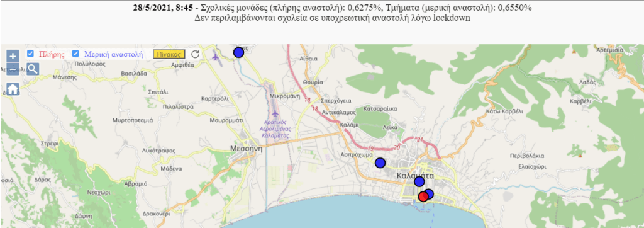This screenshot has height=228, width=644.
Task: Select the blue marker next to red marker
Action: (429, 193)
